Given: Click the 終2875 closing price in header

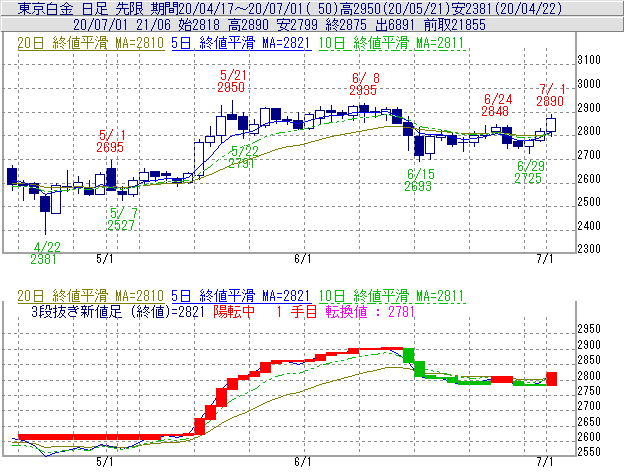Looking at the screenshot, I should point(346,25).
